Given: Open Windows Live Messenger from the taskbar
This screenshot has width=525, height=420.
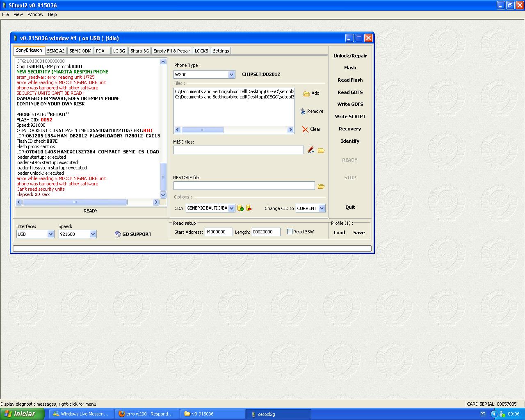Looking at the screenshot, I should click(81, 414).
